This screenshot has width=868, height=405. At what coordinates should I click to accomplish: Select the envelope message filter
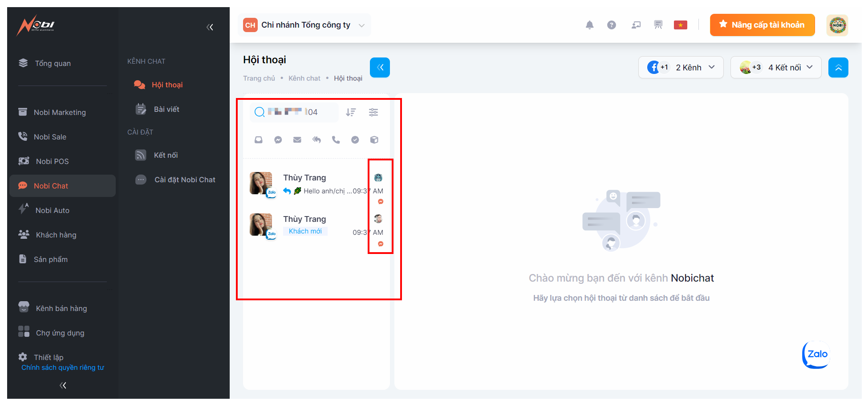[x=297, y=140]
